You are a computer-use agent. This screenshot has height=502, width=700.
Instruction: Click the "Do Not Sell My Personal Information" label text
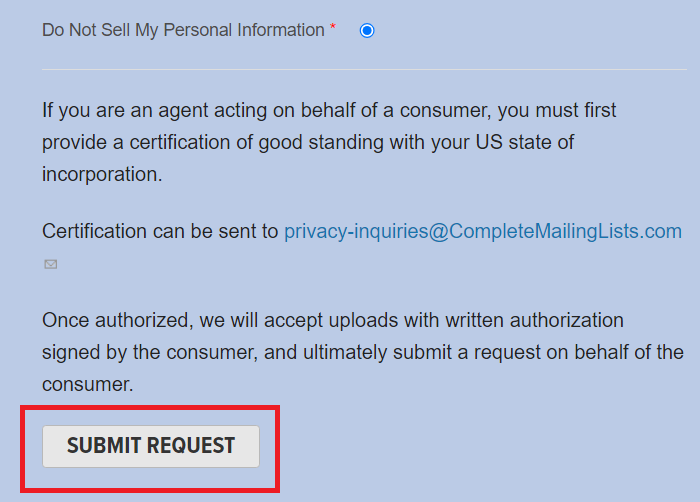click(183, 30)
